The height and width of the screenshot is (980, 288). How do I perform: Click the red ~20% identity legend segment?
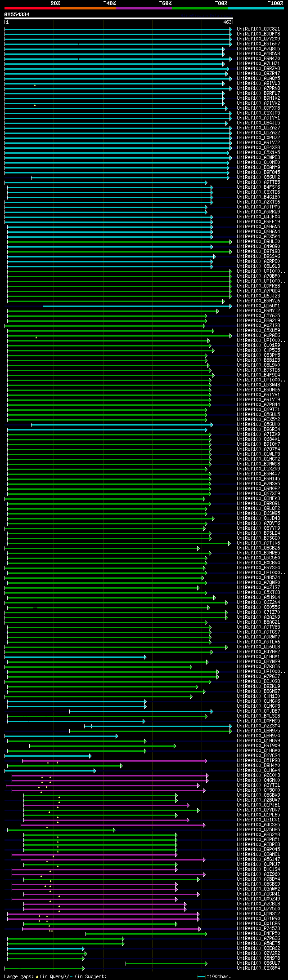(x=32, y=8)
